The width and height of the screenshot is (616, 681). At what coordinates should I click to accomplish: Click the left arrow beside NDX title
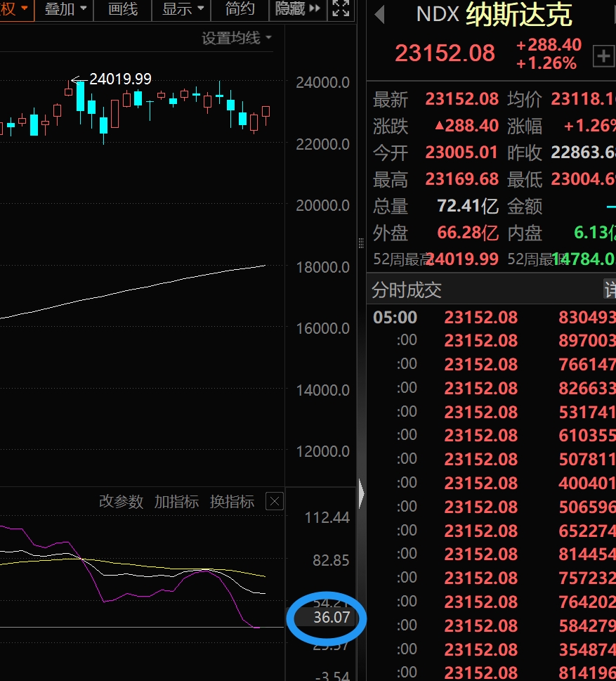coord(379,14)
